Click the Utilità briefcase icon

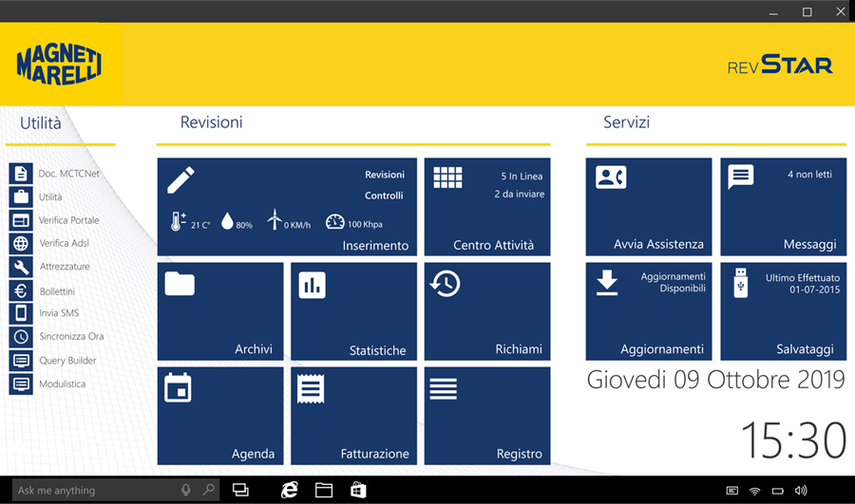21,196
